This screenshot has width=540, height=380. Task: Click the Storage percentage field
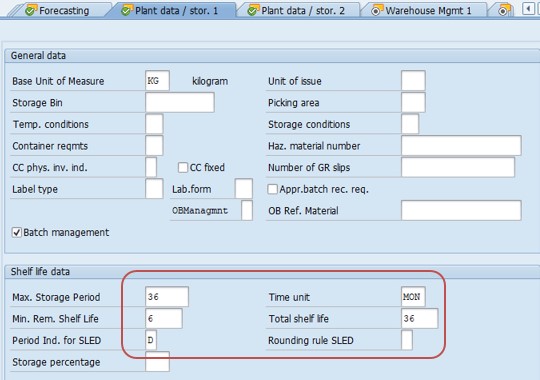157,362
